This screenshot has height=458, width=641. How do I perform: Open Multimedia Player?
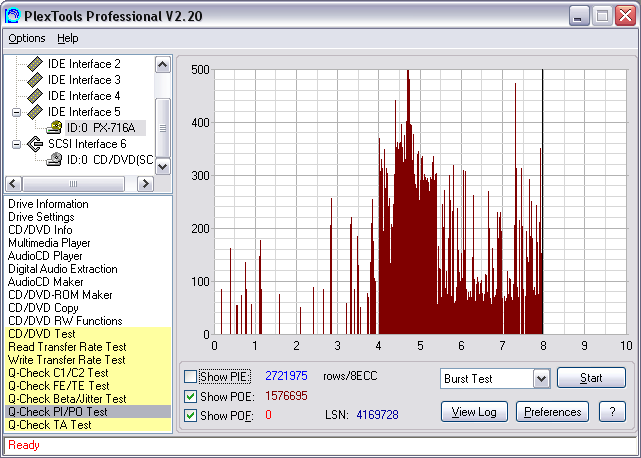click(49, 243)
